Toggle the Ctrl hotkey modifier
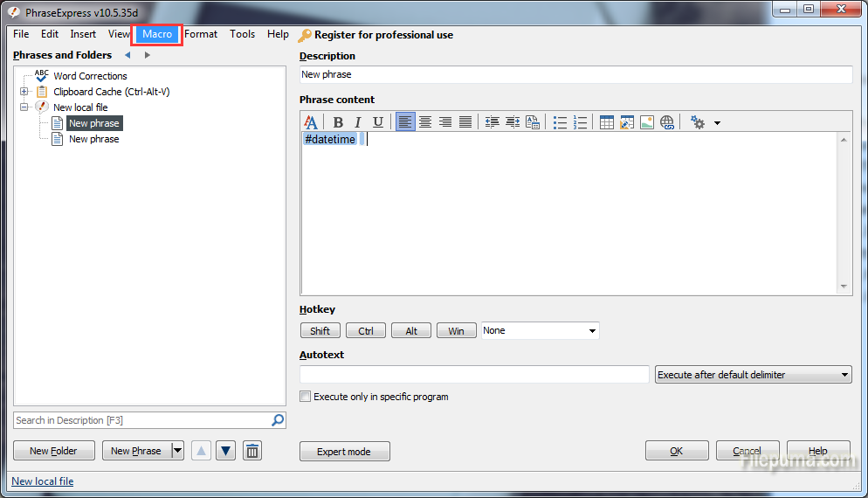868x498 pixels. pyautogui.click(x=366, y=331)
